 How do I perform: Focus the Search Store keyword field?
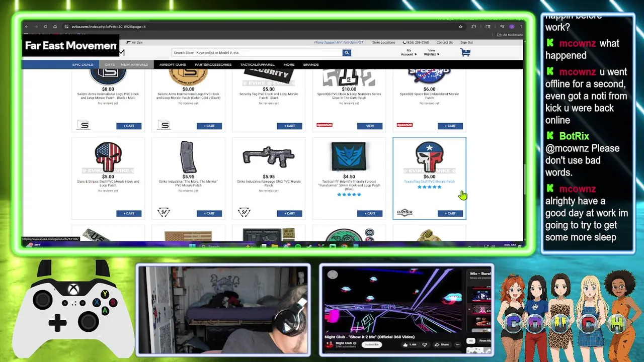[257, 53]
